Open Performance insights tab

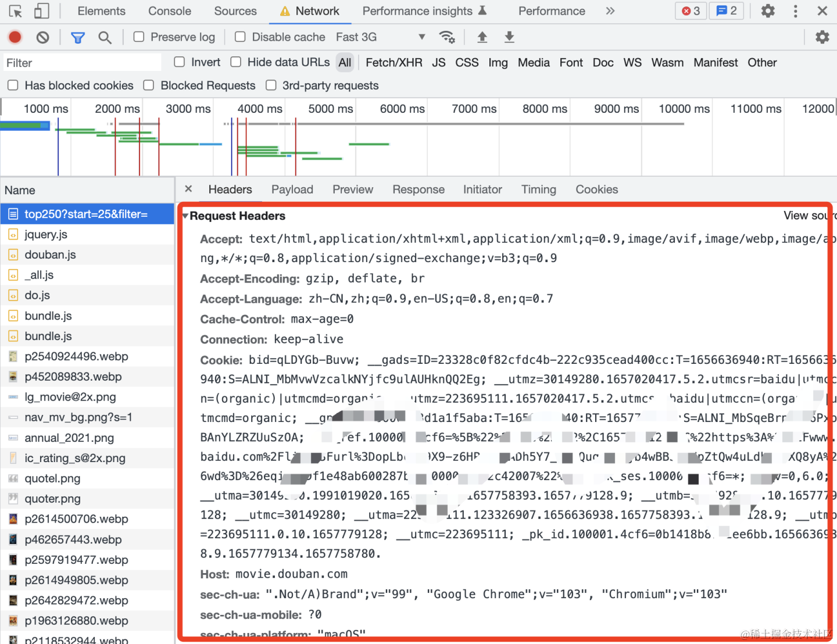(424, 11)
